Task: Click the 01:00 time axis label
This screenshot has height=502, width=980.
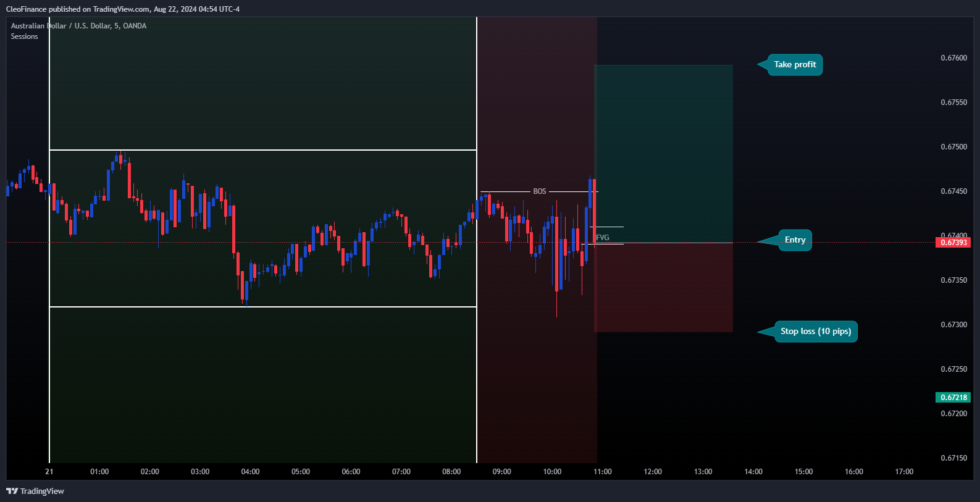Action: [99, 472]
